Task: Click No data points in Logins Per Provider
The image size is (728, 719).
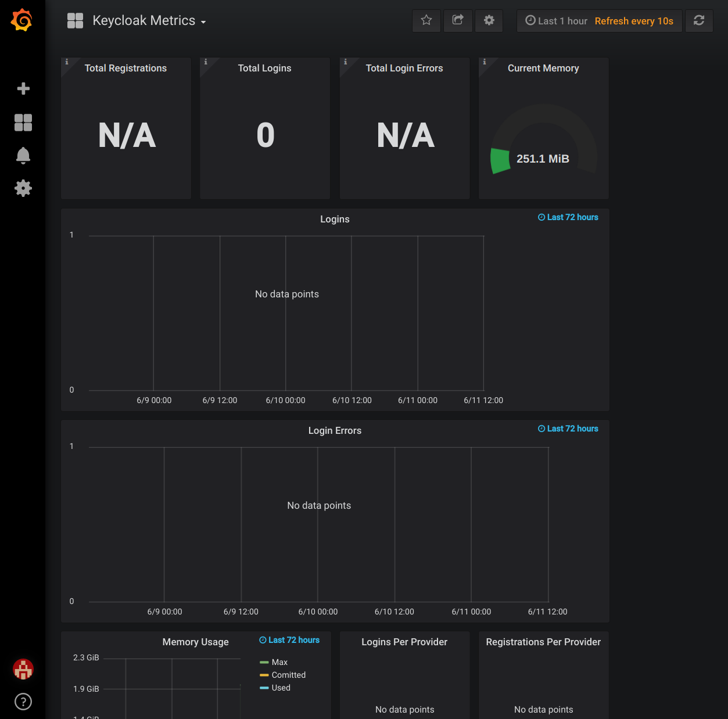Action: 405,710
